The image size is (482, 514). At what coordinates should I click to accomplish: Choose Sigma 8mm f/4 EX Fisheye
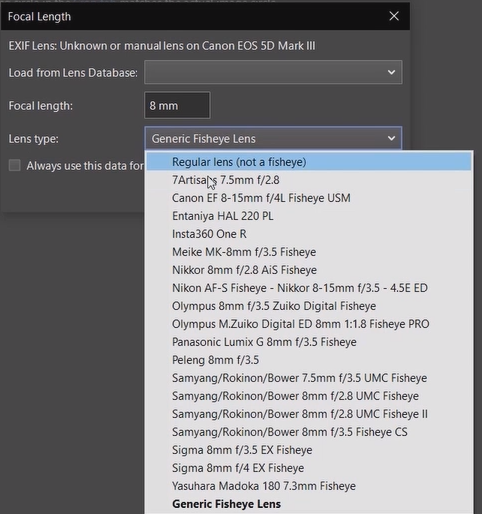[x=309, y=468]
